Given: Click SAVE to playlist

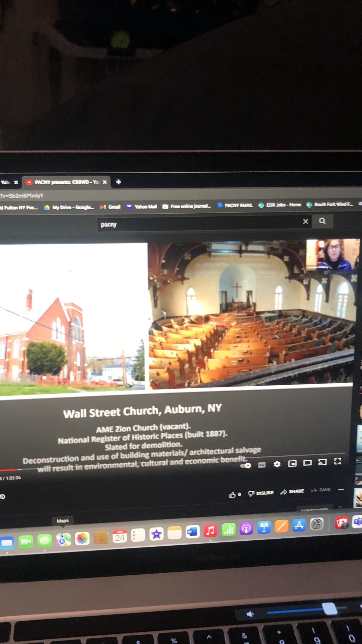Looking at the screenshot, I should tap(321, 490).
